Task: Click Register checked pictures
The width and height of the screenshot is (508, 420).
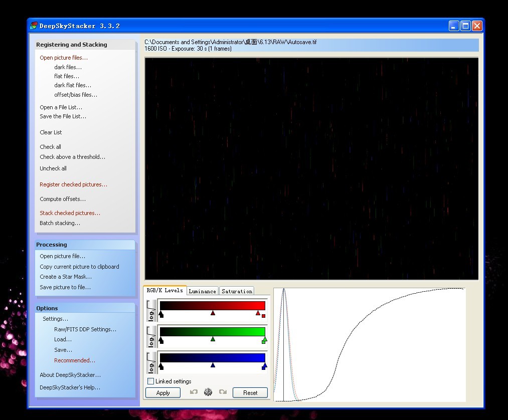Action: click(73, 184)
